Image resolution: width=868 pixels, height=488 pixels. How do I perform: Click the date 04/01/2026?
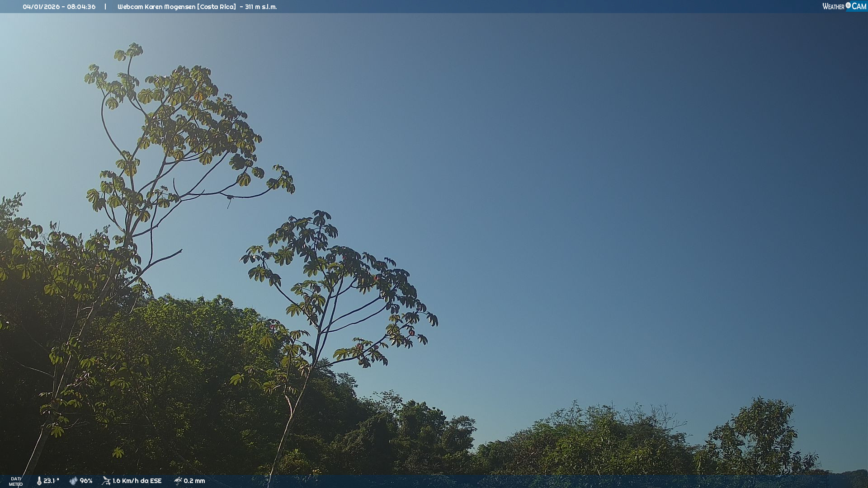point(41,7)
